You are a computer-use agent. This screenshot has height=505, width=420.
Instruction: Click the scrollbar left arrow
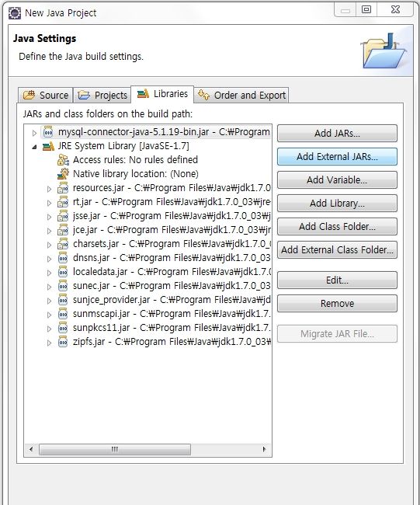[31, 449]
